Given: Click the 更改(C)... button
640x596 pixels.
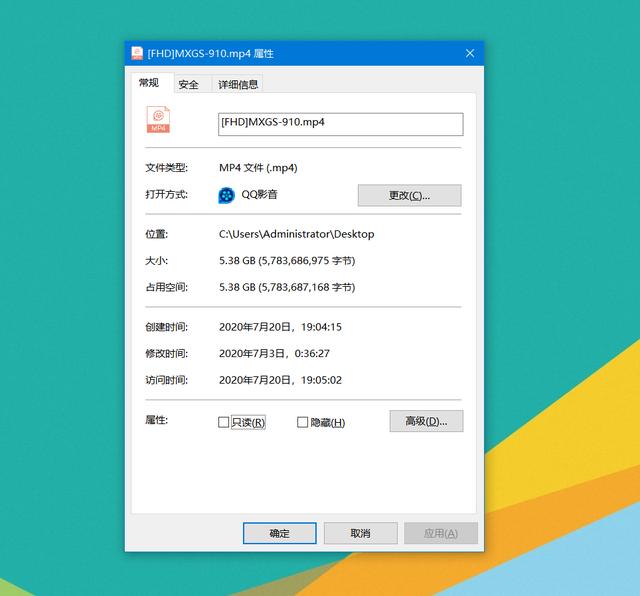Looking at the screenshot, I should 409,196.
